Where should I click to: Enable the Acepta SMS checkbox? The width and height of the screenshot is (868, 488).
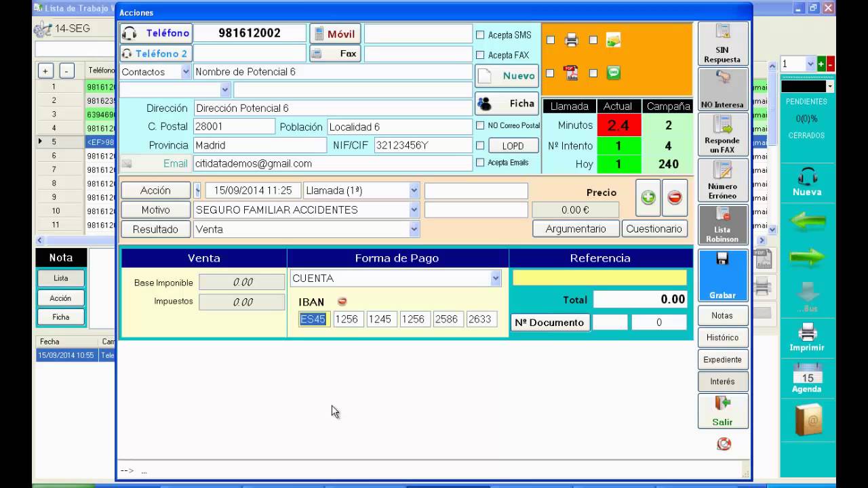[480, 35]
